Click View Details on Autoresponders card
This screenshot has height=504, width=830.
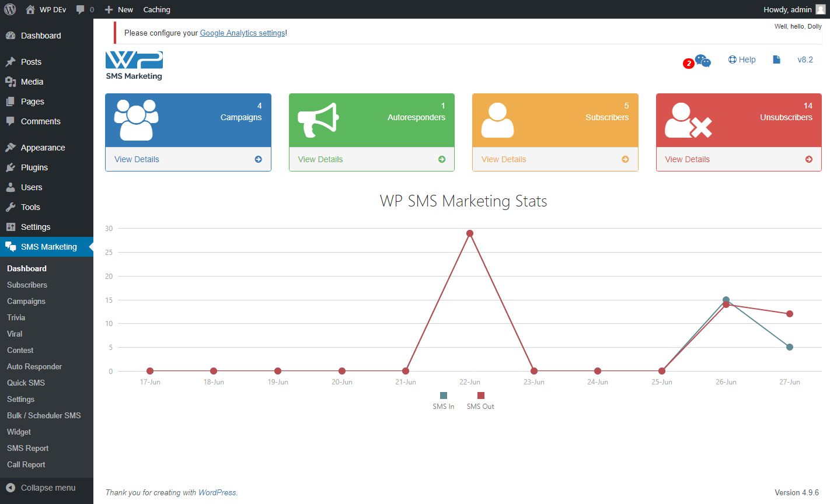point(320,159)
